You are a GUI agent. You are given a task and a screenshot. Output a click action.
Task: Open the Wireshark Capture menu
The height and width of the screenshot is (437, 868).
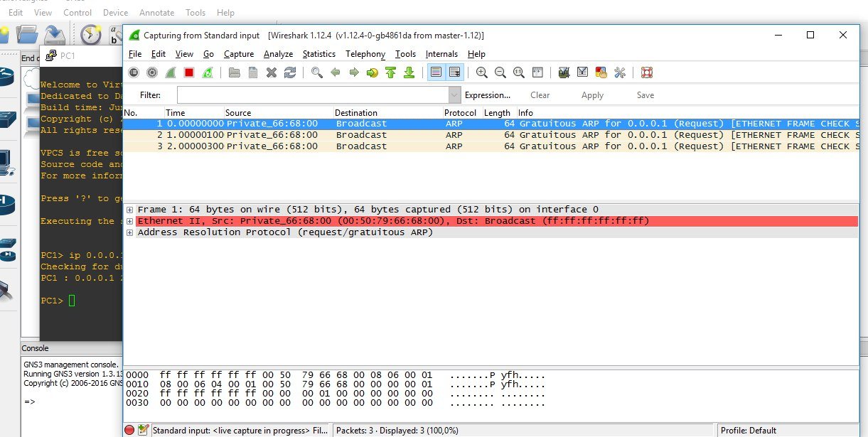[239, 54]
